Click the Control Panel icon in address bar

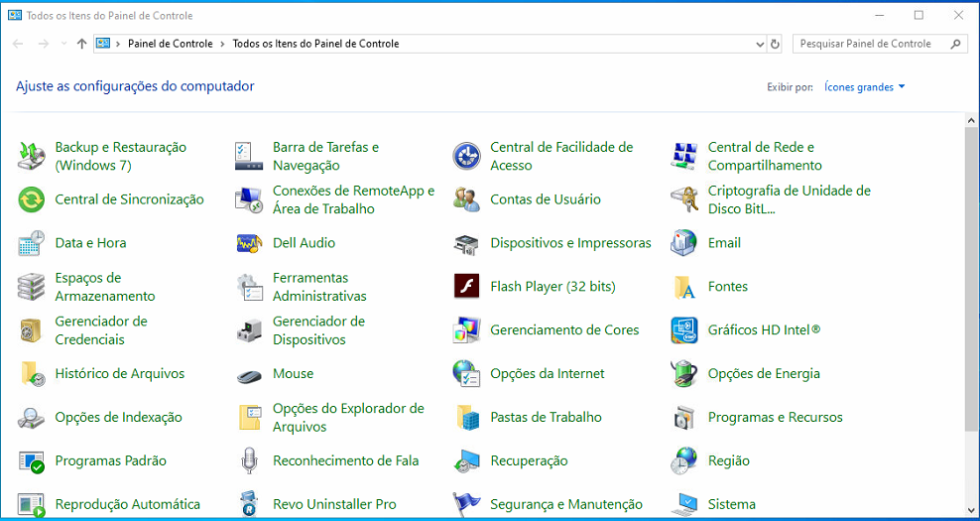103,44
